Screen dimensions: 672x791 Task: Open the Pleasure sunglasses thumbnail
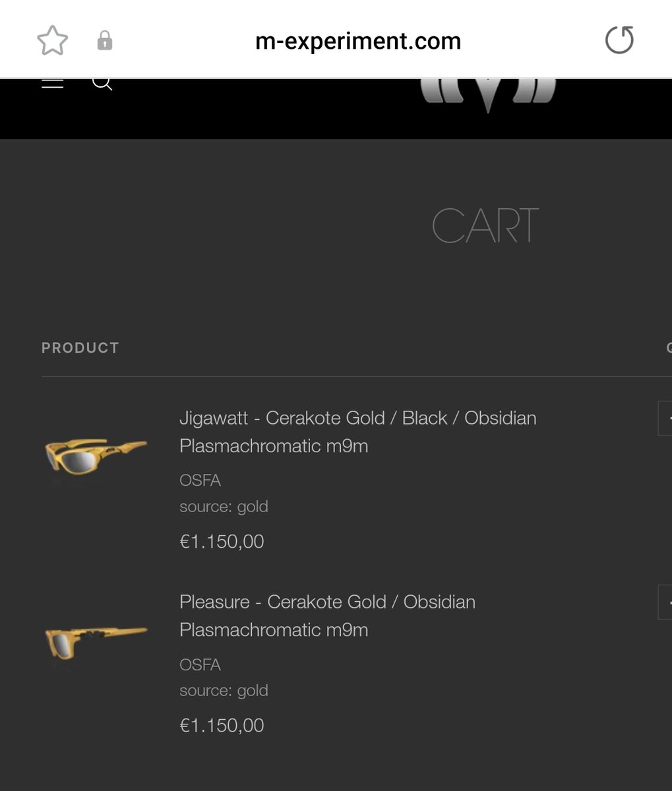pyautogui.click(x=96, y=639)
